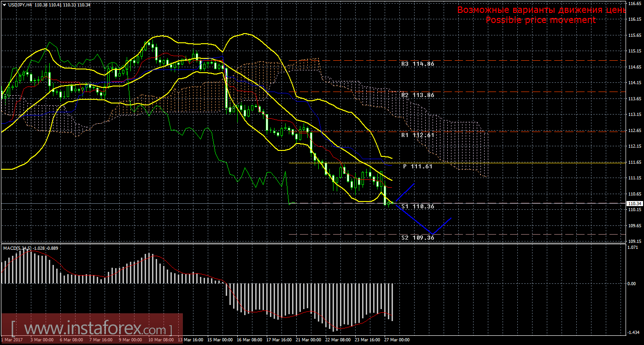Click the R2 113.86 resistance label
644x345 pixels.
point(417,95)
